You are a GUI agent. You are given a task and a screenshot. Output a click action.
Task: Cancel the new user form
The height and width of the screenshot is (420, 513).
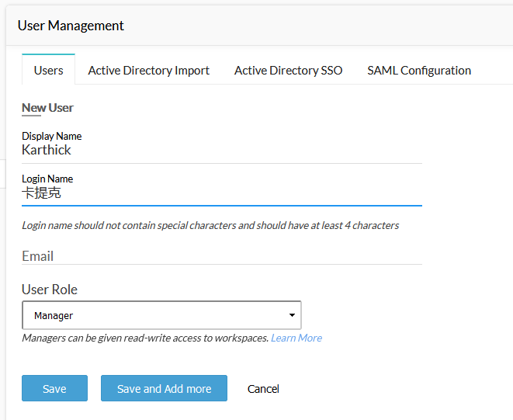[x=263, y=388]
